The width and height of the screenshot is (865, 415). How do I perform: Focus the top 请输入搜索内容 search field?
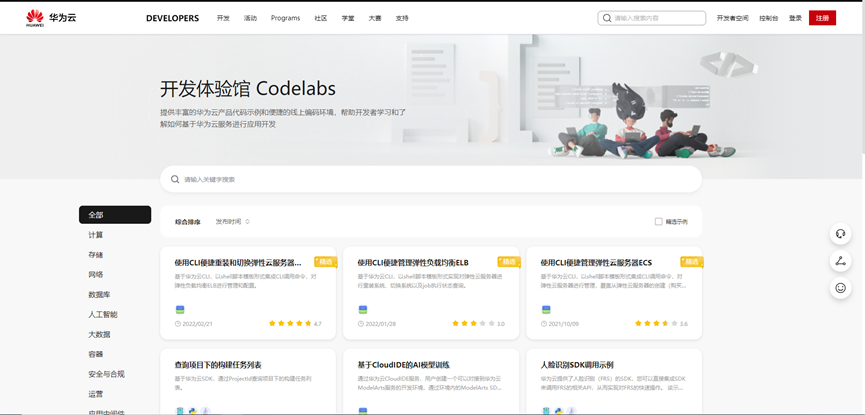pyautogui.click(x=652, y=18)
